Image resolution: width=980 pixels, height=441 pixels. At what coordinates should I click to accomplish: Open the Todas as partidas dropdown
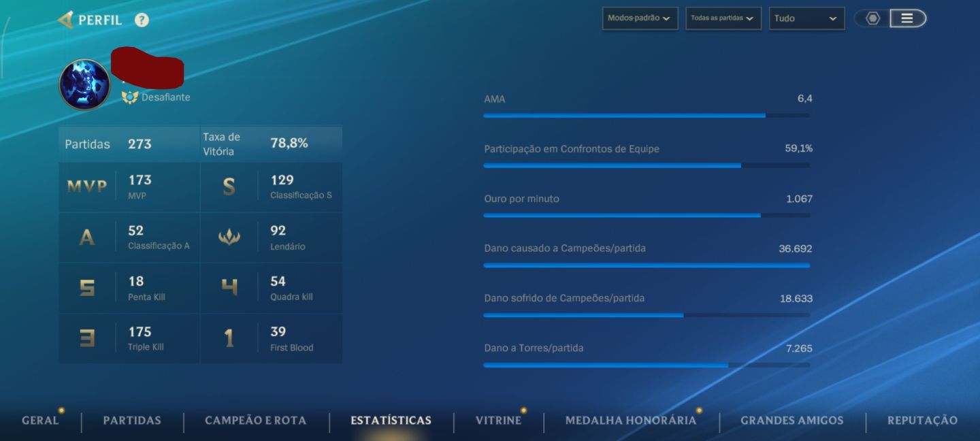pos(723,18)
